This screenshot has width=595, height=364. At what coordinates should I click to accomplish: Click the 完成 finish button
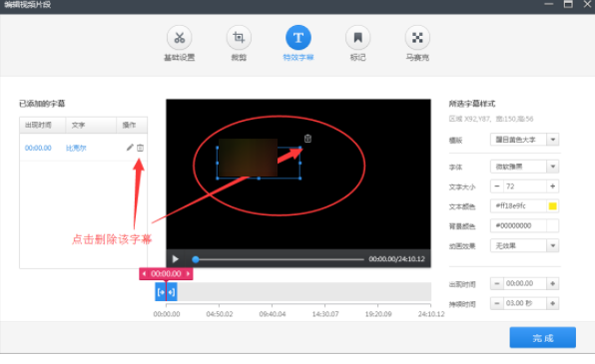pyautogui.click(x=543, y=337)
